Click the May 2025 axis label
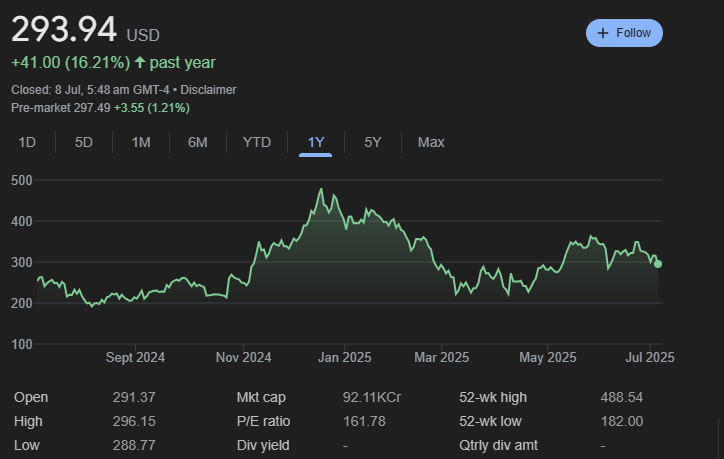Image resolution: width=724 pixels, height=459 pixels. (548, 357)
